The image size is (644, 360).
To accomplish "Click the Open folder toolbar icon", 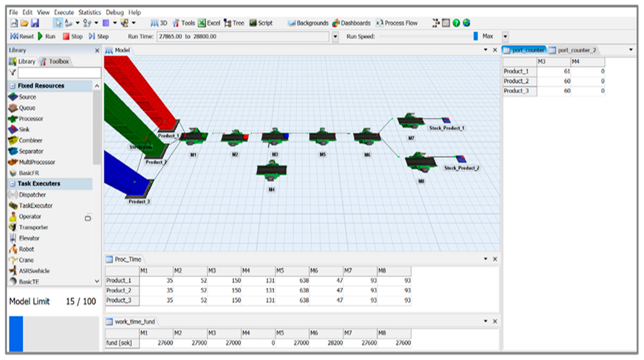I will 24,23.
